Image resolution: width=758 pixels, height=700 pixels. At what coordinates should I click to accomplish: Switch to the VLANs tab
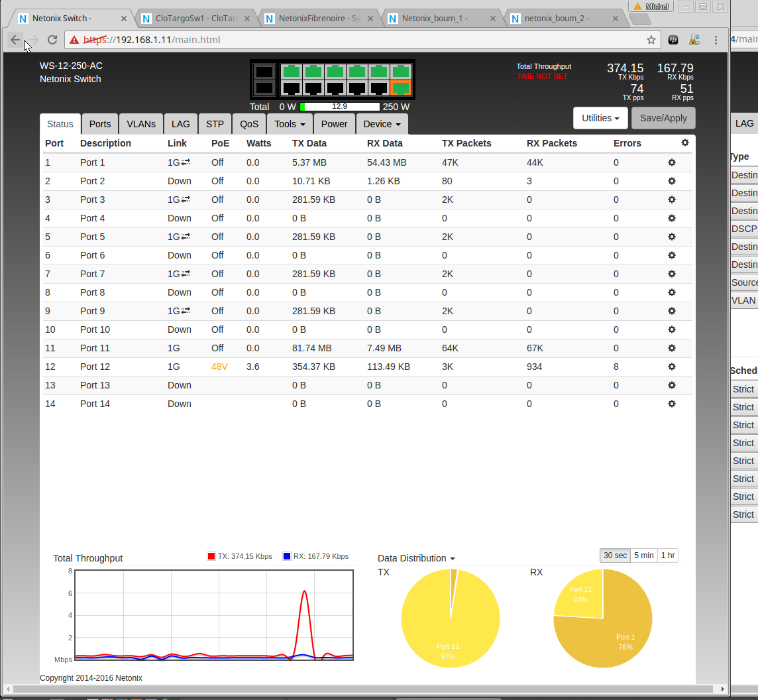pyautogui.click(x=141, y=124)
